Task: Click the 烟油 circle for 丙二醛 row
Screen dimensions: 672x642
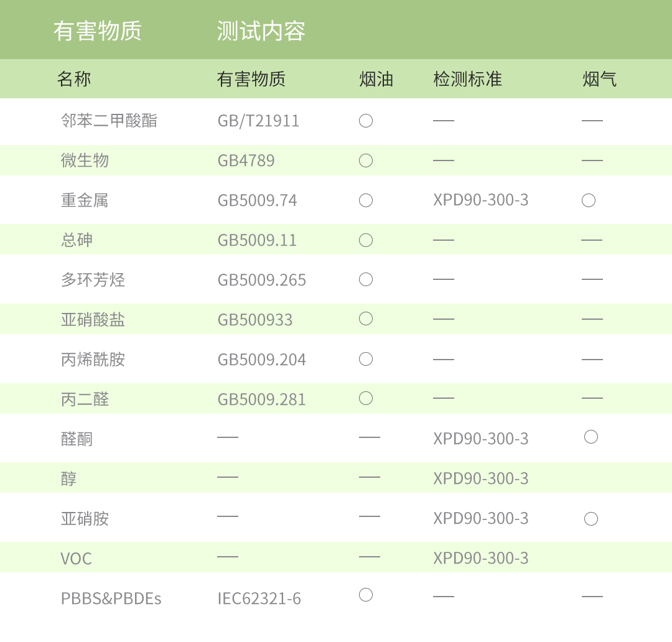Action: pyautogui.click(x=366, y=398)
